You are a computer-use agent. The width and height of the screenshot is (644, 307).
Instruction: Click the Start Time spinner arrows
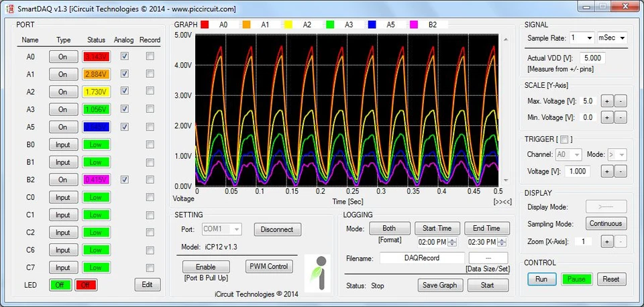point(452,242)
